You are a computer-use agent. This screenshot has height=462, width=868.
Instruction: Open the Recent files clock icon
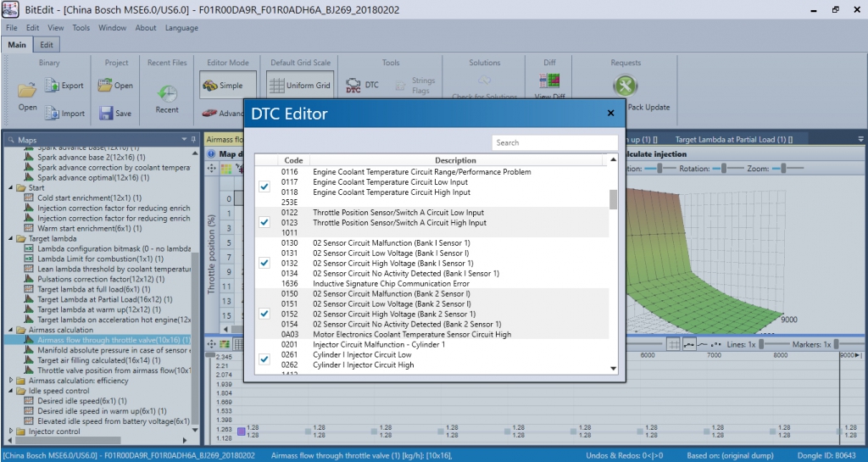click(167, 93)
